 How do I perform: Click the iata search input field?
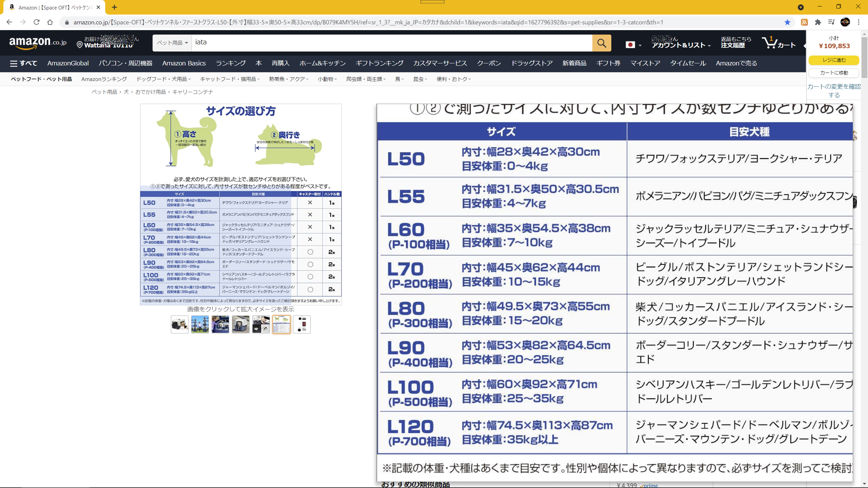pyautogui.click(x=392, y=43)
